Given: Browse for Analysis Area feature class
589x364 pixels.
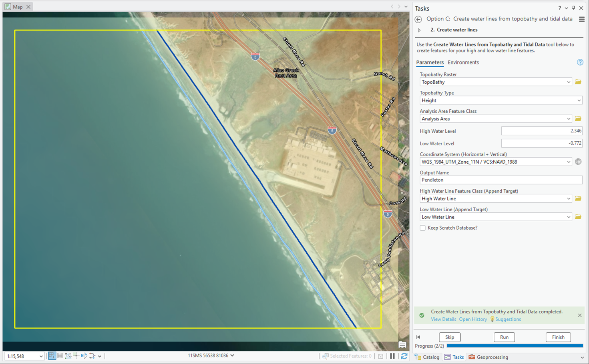Looking at the screenshot, I should coord(578,119).
